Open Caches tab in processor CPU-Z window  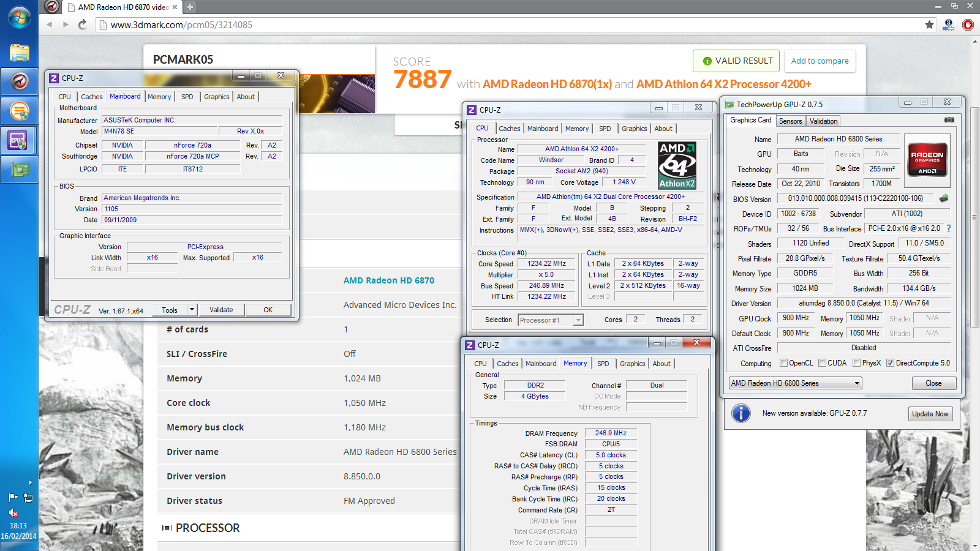(509, 129)
